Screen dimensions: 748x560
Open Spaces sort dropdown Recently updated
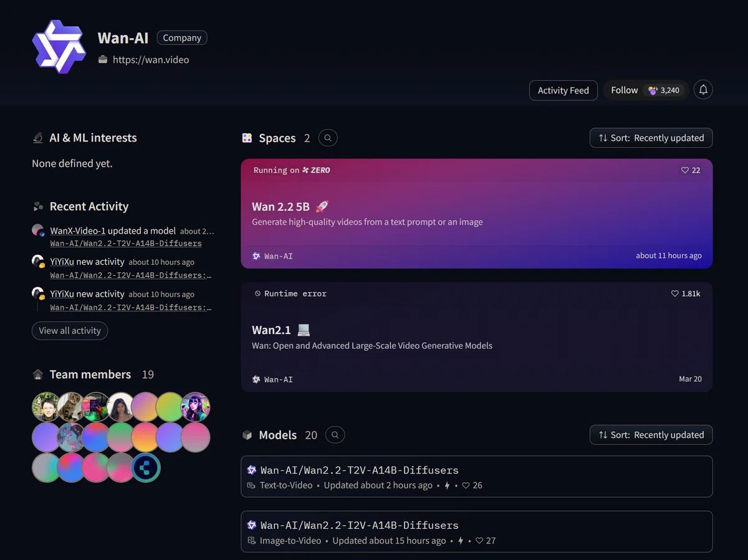coord(651,138)
